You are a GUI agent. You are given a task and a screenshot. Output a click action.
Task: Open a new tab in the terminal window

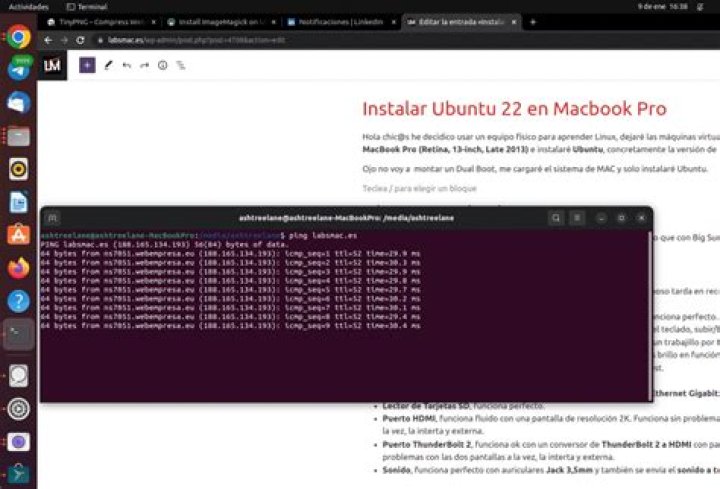(53, 218)
